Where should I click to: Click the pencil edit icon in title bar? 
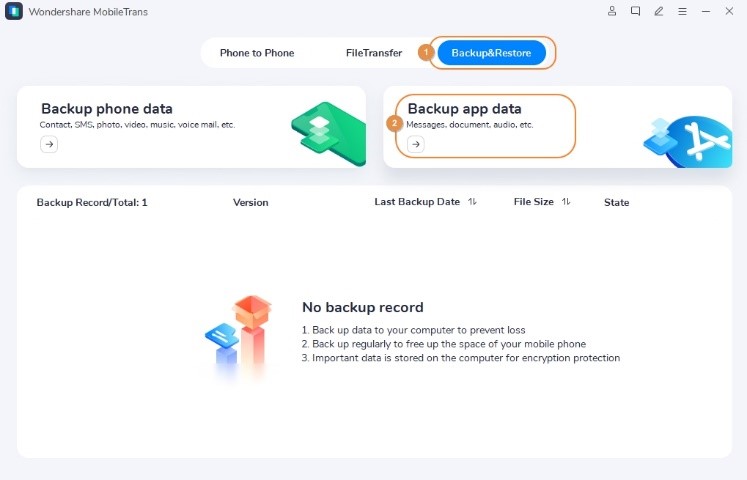coord(659,11)
